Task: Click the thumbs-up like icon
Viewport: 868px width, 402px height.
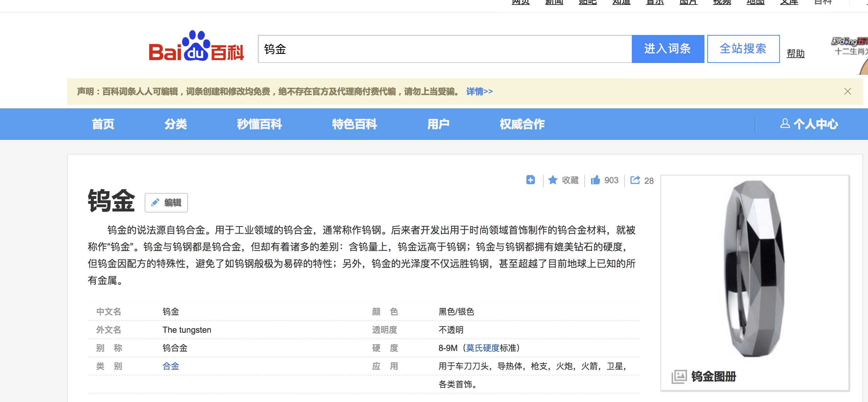Action: (x=595, y=180)
